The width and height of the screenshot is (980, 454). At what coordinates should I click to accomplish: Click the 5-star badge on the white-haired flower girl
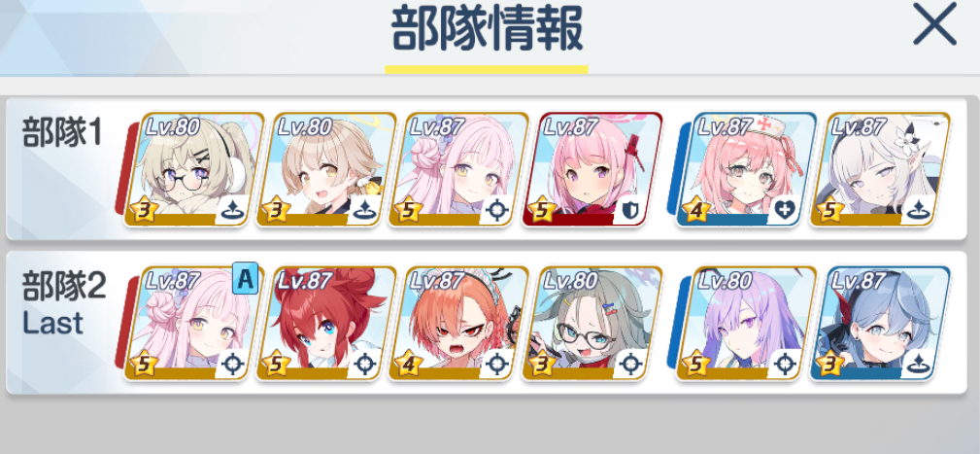click(x=828, y=211)
